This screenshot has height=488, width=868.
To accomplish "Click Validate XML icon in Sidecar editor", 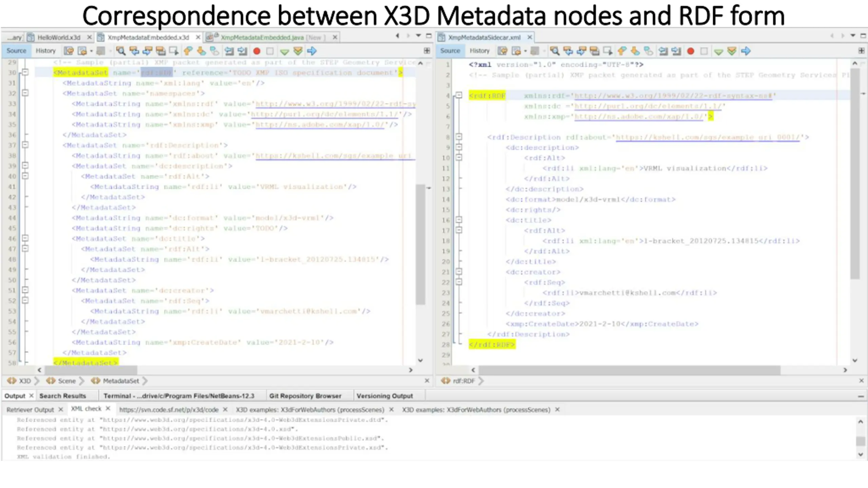I will point(732,51).
